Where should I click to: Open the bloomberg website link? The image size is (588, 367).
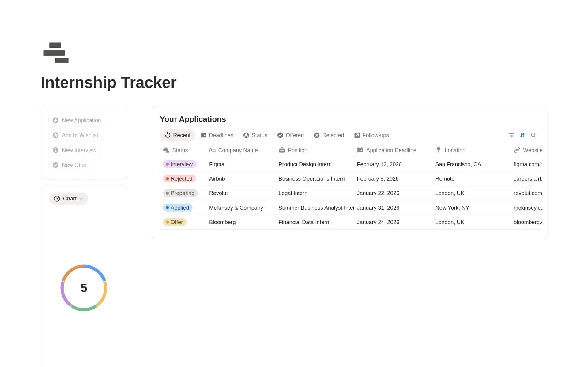[x=528, y=222]
